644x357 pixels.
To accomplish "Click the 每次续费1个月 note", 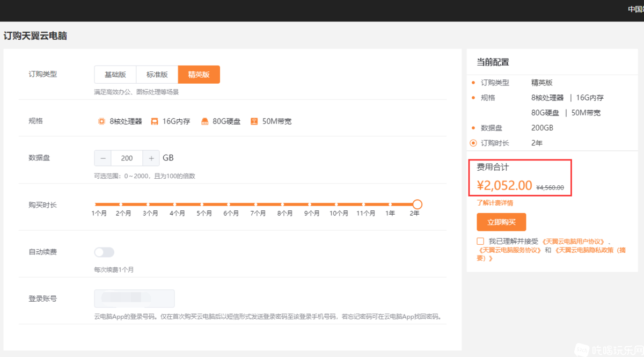I will [114, 269].
